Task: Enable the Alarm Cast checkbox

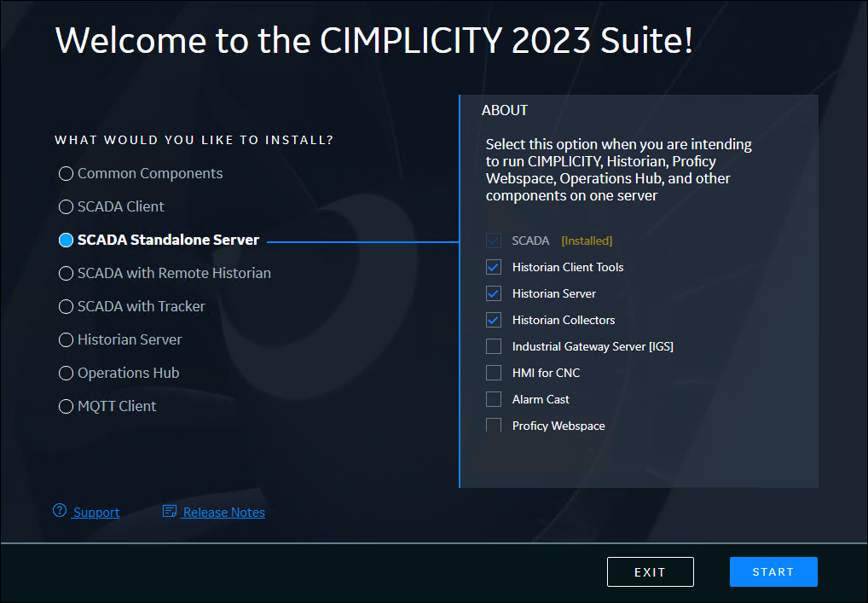Action: (x=493, y=399)
